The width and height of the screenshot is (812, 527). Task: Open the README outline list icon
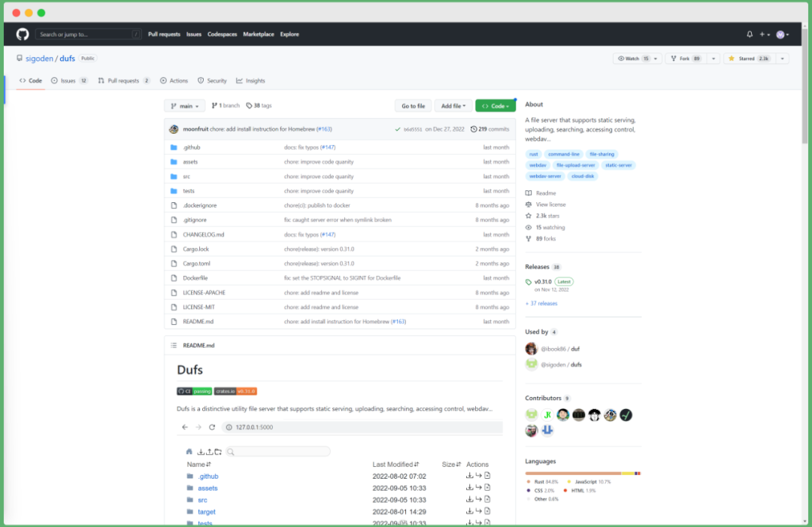click(x=174, y=345)
